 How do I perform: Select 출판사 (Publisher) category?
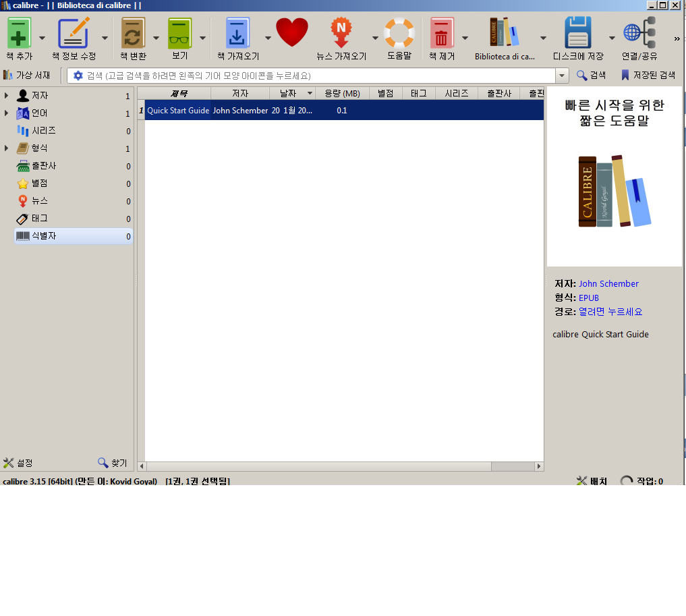pos(74,166)
